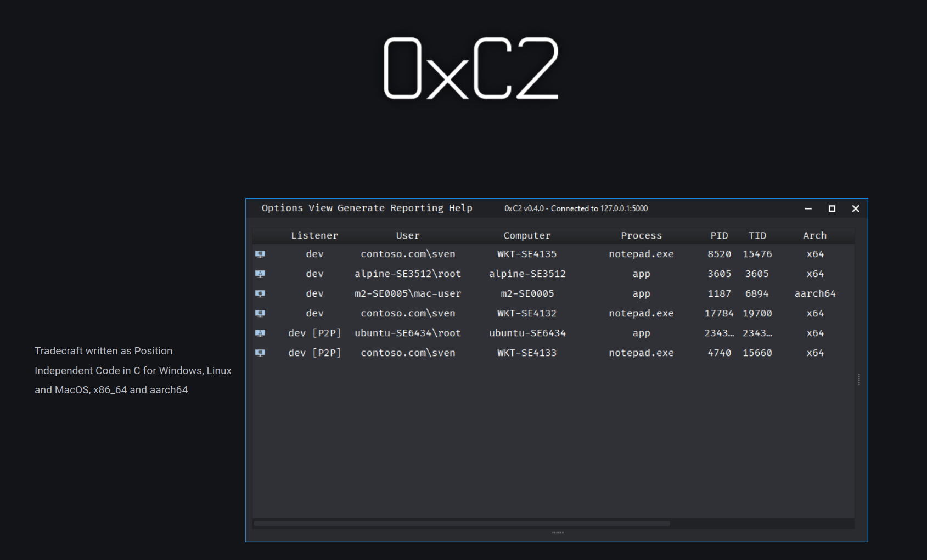Open the Reporting menu
The width and height of the screenshot is (927, 560).
(x=417, y=208)
